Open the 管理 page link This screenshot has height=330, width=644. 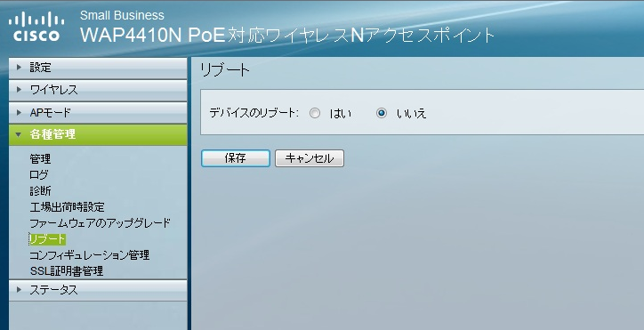tap(40, 158)
